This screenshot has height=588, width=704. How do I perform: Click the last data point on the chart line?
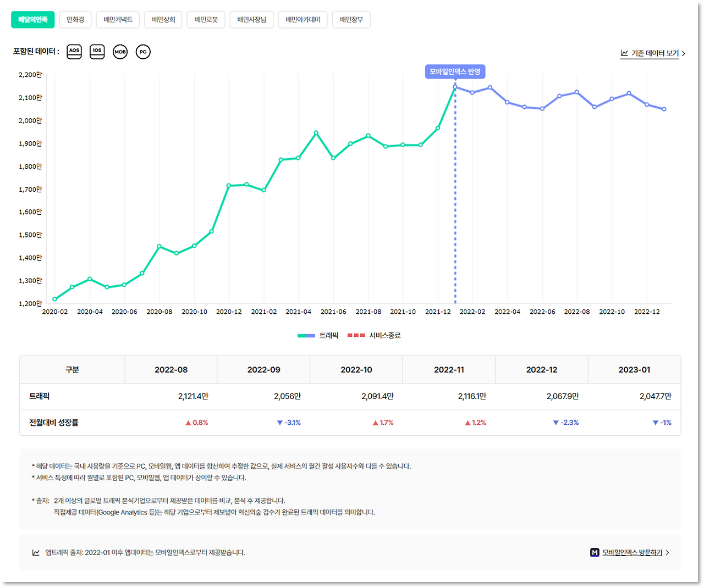click(664, 109)
